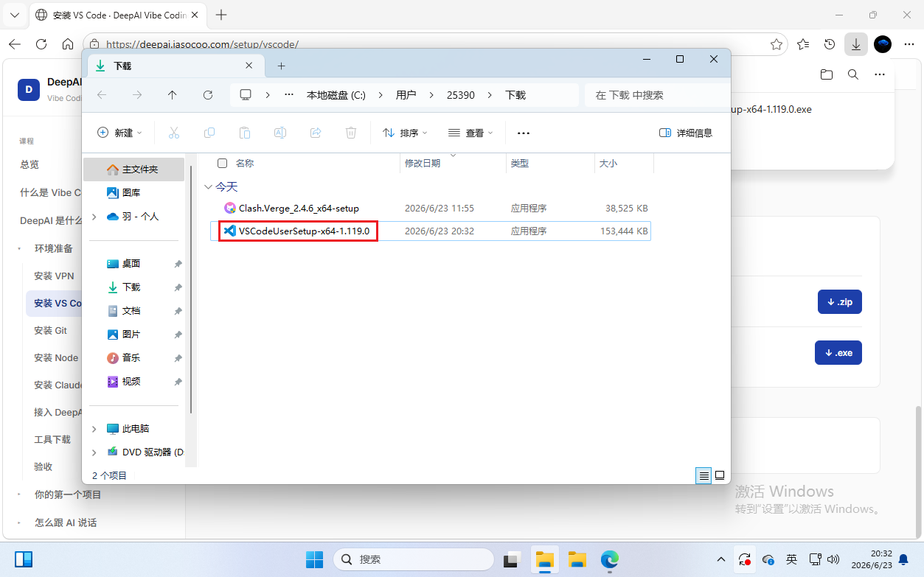Click the Share icon in Explorer toolbar
The height and width of the screenshot is (577, 924).
coord(316,133)
